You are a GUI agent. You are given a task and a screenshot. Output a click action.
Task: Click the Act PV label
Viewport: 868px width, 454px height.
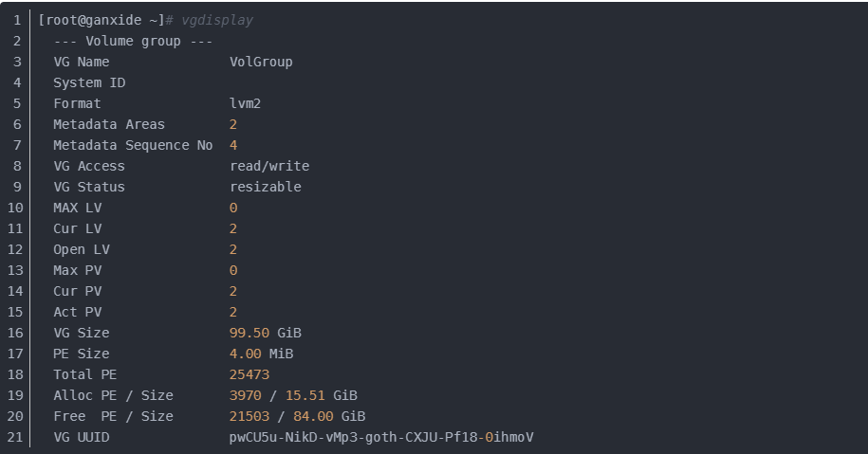click(78, 312)
